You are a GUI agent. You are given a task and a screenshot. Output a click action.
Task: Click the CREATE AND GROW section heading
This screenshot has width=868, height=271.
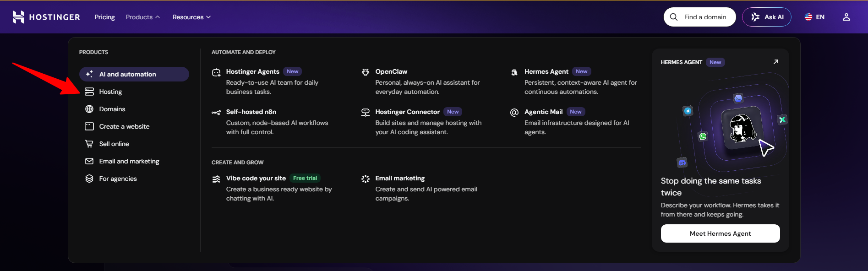coord(237,163)
